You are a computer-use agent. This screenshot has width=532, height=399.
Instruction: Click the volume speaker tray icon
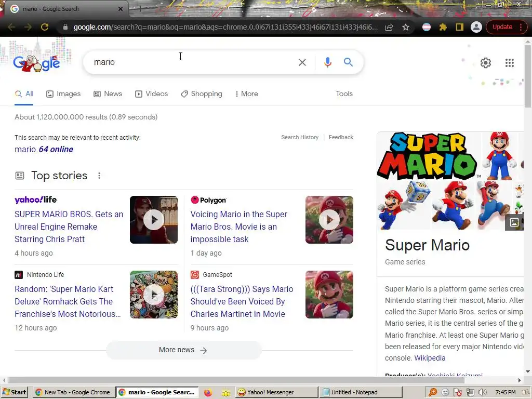[x=482, y=393]
